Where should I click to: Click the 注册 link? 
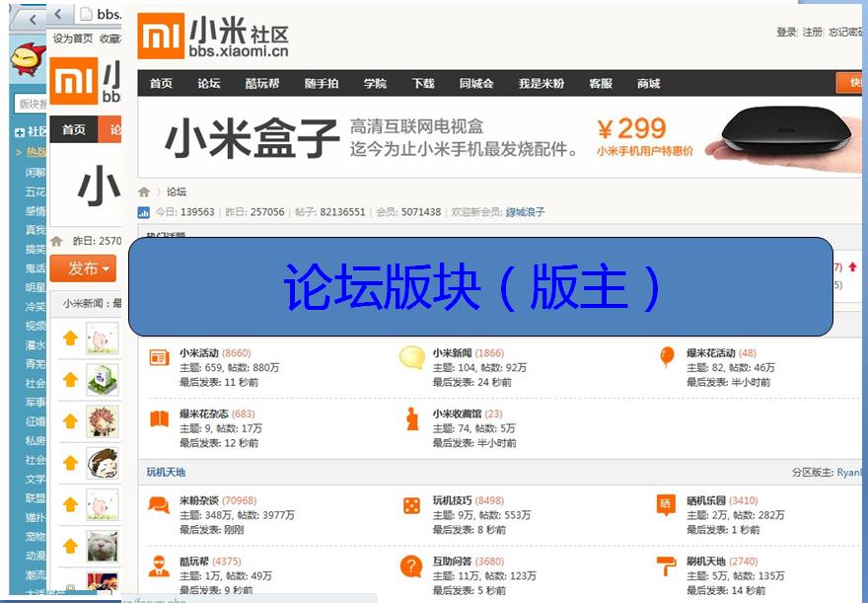pos(813,33)
